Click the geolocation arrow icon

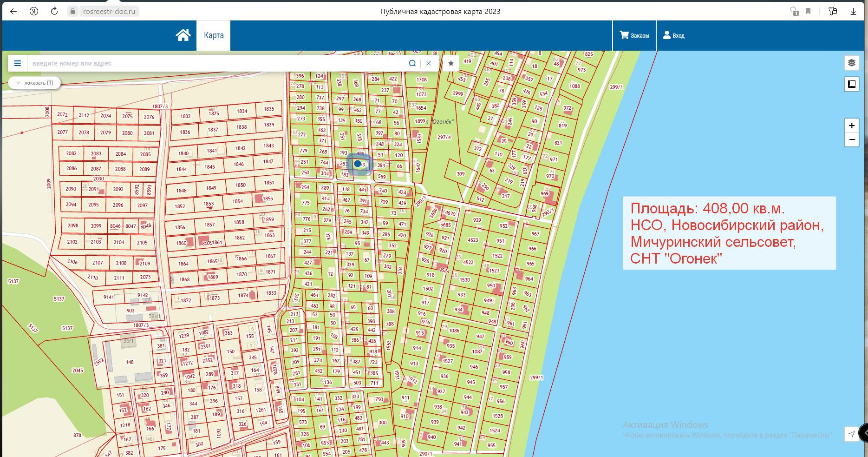point(851,434)
